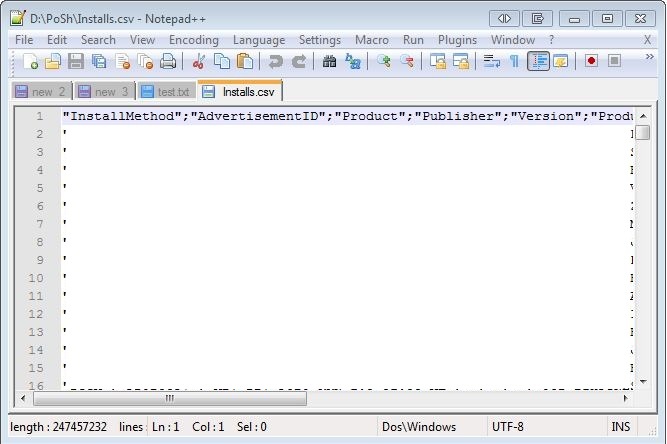Image resolution: width=667 pixels, height=444 pixels.
Task: Toggle the Indent Guide icon
Action: (x=539, y=61)
